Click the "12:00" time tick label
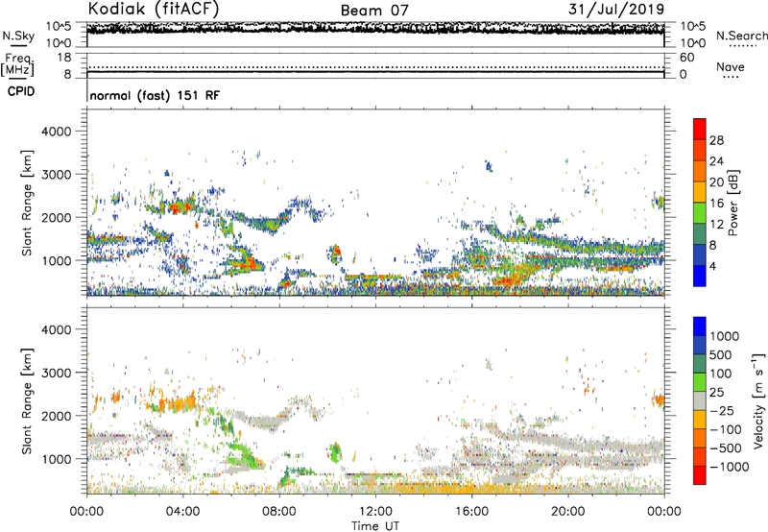 (x=375, y=512)
